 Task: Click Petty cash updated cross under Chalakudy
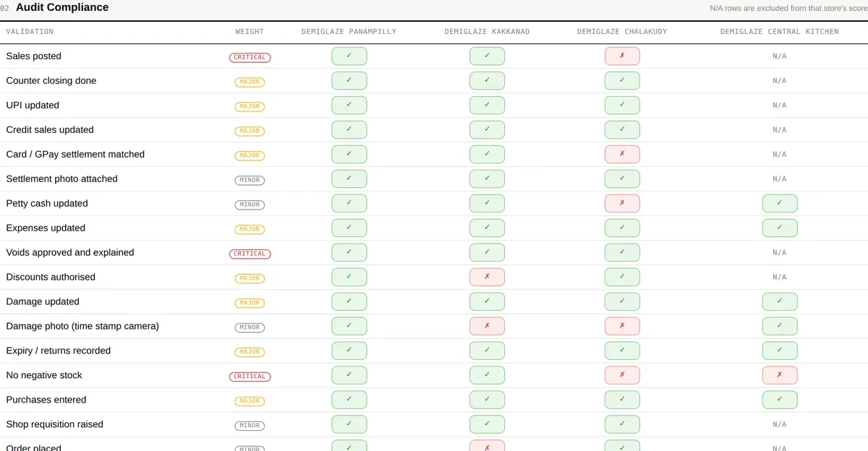[622, 204]
